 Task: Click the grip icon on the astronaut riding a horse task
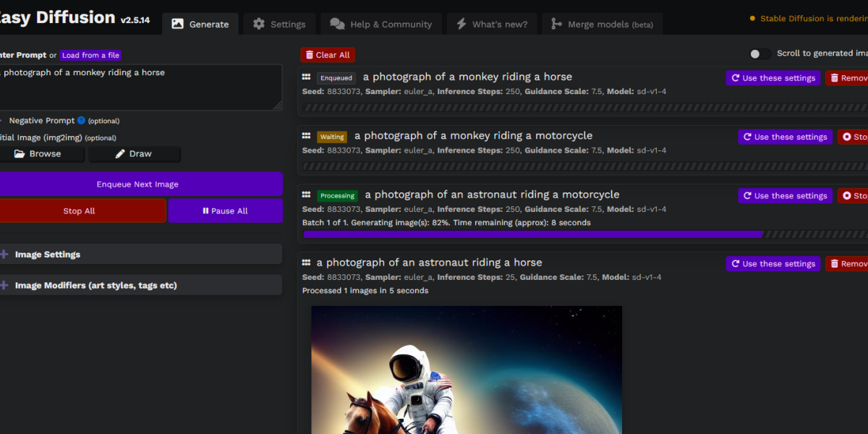pyautogui.click(x=306, y=263)
